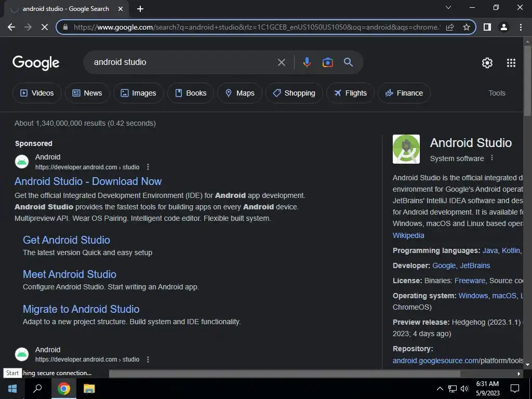Image resolution: width=532 pixels, height=399 pixels.
Task: Switch to News results
Action: pyautogui.click(x=87, y=93)
